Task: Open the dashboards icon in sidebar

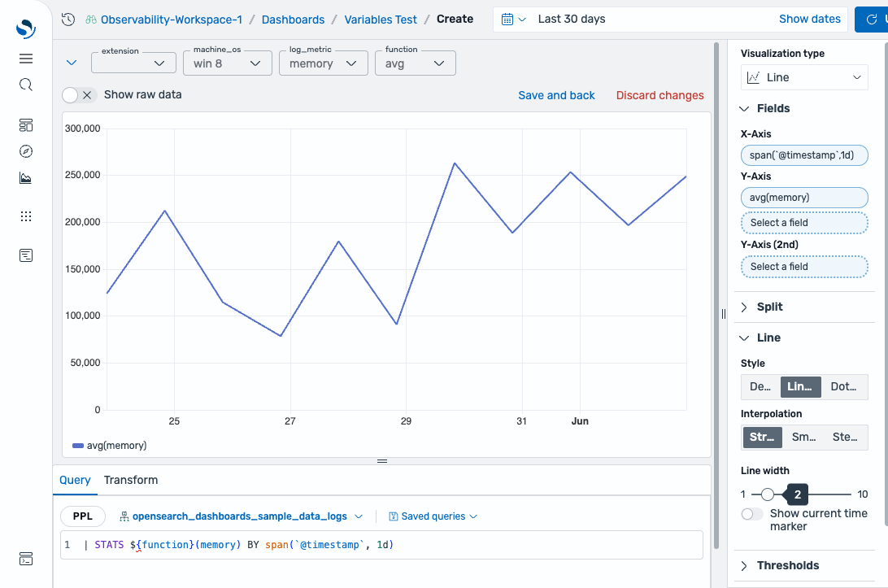Action: [26, 124]
